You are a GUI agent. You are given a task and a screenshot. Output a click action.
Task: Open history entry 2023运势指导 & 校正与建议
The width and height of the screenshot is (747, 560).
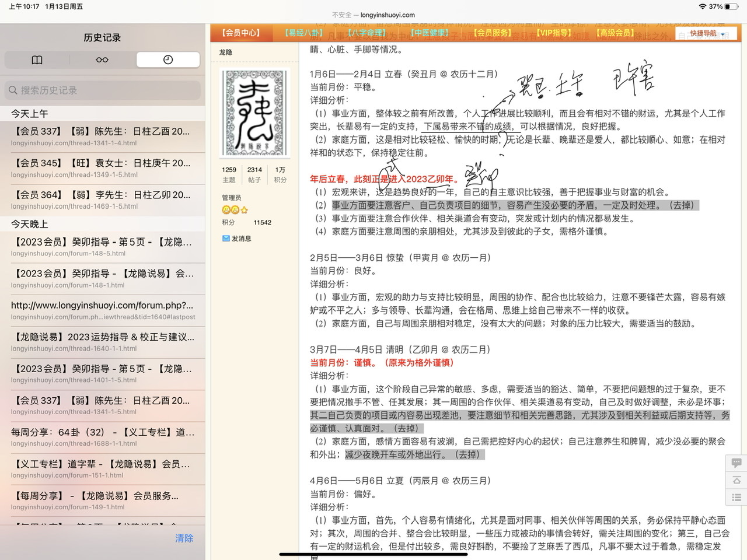point(103,342)
